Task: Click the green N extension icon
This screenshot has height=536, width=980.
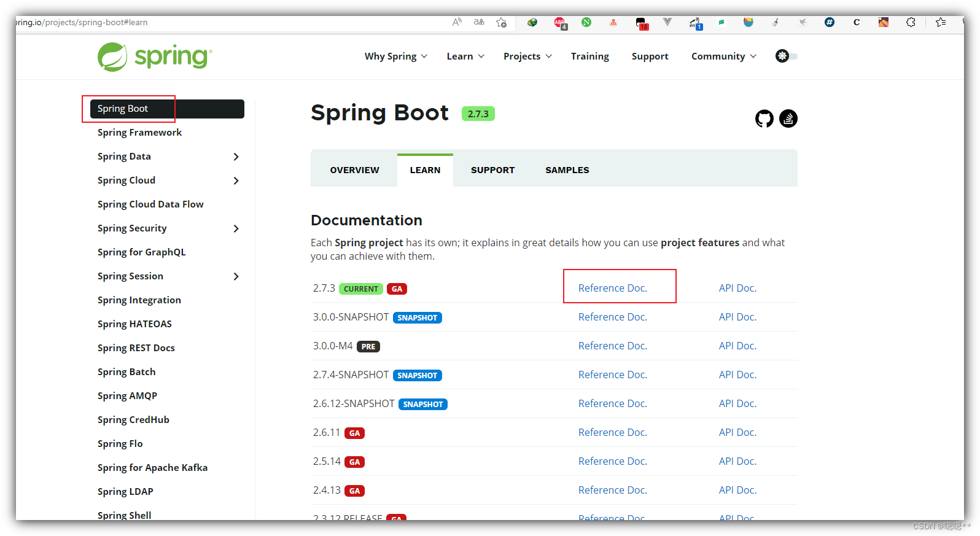Action: coord(586,22)
